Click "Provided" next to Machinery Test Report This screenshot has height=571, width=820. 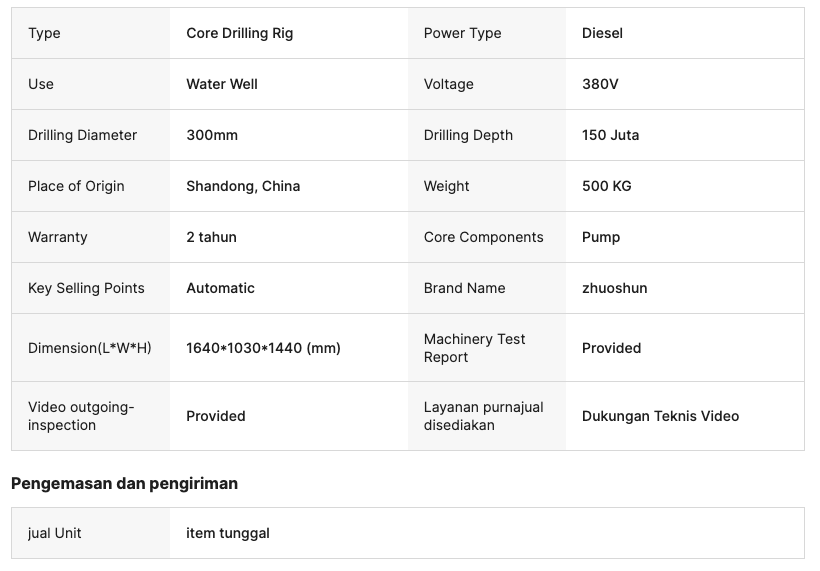(611, 348)
